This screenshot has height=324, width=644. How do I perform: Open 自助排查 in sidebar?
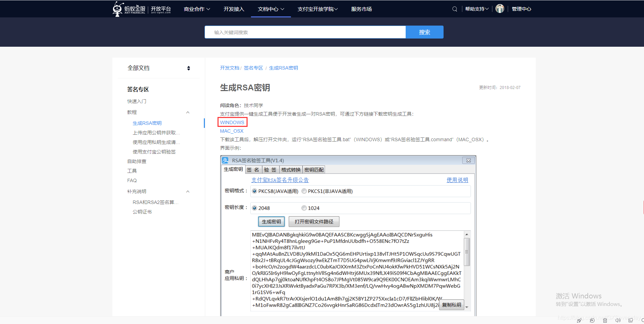coord(137,161)
